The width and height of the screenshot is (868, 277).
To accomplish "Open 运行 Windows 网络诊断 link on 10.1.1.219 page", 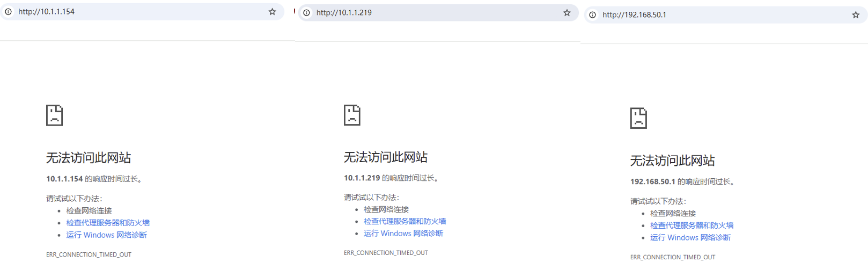I will (x=403, y=234).
